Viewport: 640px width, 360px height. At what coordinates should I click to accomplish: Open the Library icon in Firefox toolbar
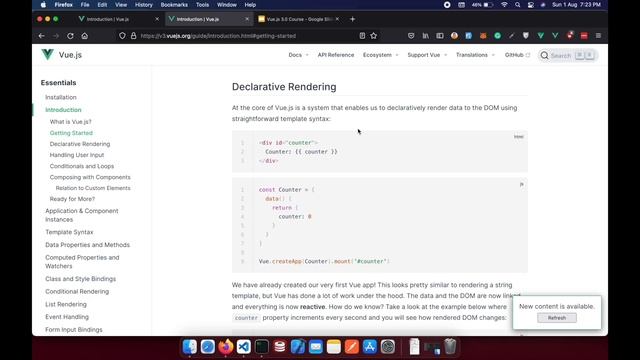(x=425, y=36)
